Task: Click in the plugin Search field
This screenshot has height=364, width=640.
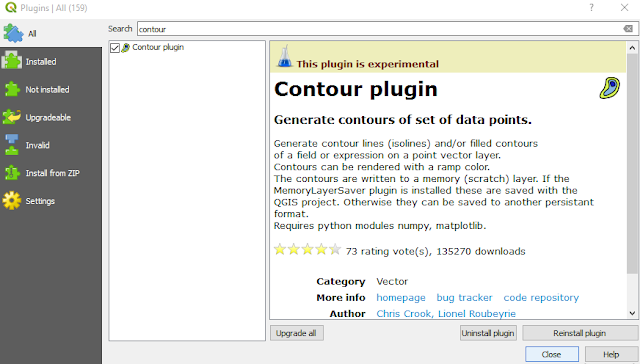Action: [x=380, y=29]
